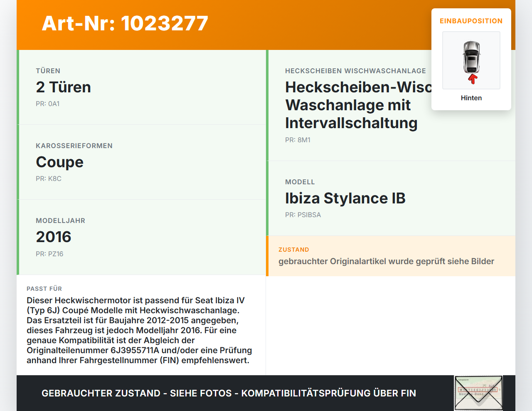Select Waschanlage mit Intervallschaltung text

pyautogui.click(x=351, y=114)
